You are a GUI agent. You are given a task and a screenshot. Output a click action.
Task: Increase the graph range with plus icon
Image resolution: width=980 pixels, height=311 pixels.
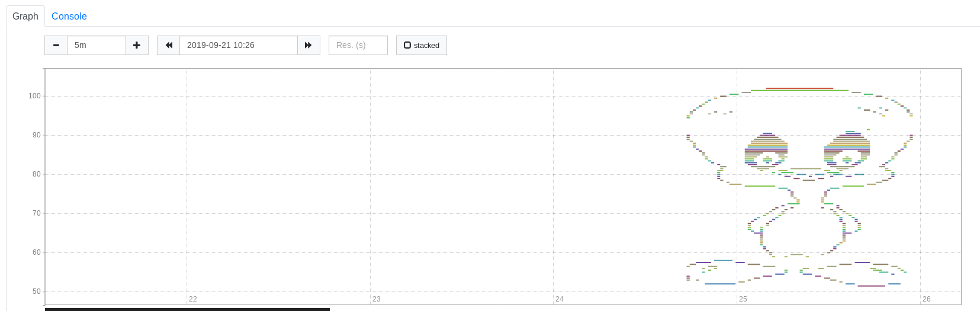click(x=137, y=45)
